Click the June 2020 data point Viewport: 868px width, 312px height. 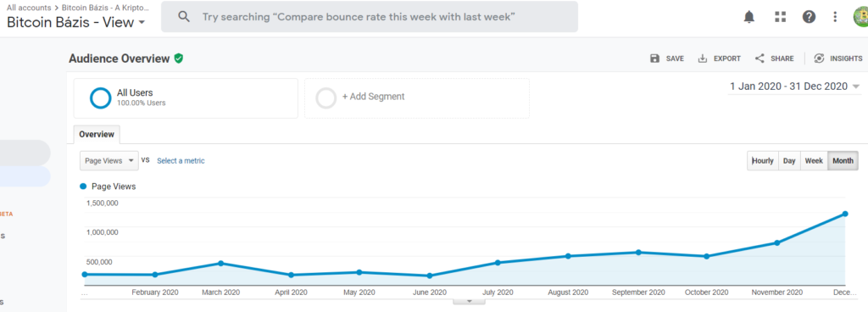tap(430, 276)
